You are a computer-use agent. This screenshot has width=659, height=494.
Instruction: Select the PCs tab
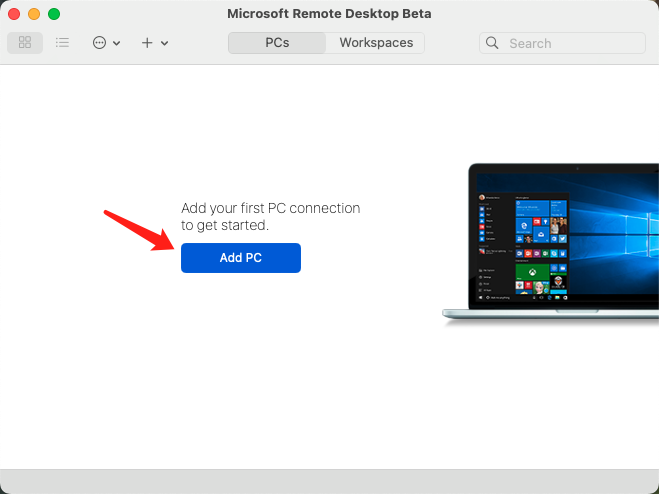(x=277, y=43)
